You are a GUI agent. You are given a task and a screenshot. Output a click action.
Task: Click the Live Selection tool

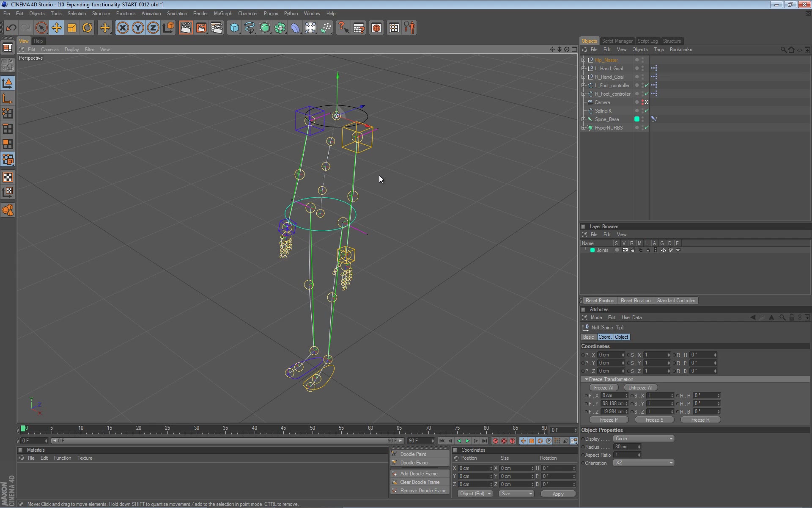click(x=41, y=28)
